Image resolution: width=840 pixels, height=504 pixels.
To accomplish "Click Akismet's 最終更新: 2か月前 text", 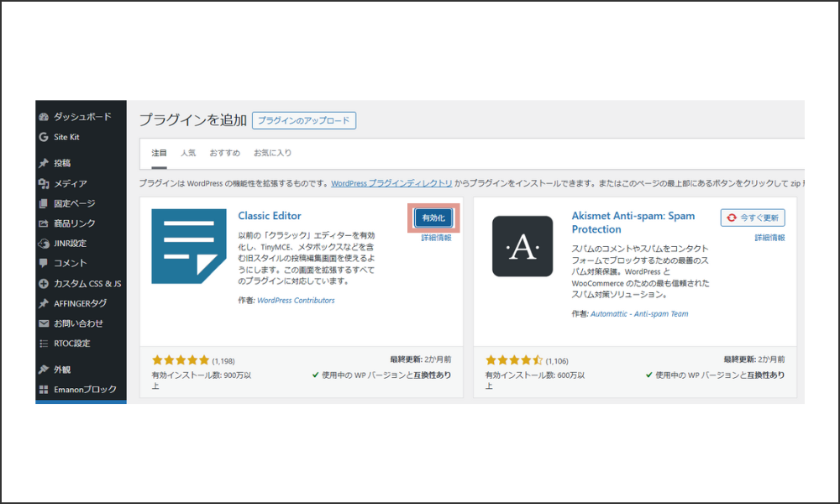I will [x=754, y=360].
